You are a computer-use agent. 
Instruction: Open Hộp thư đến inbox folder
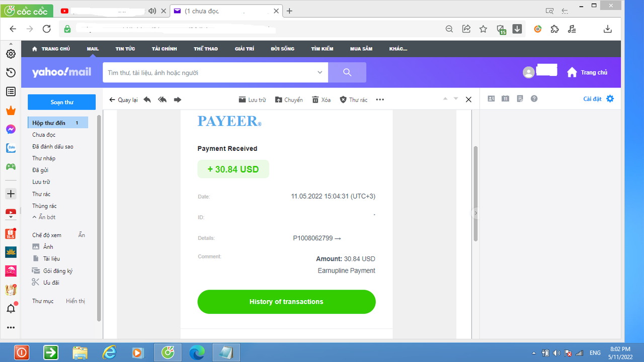point(58,123)
